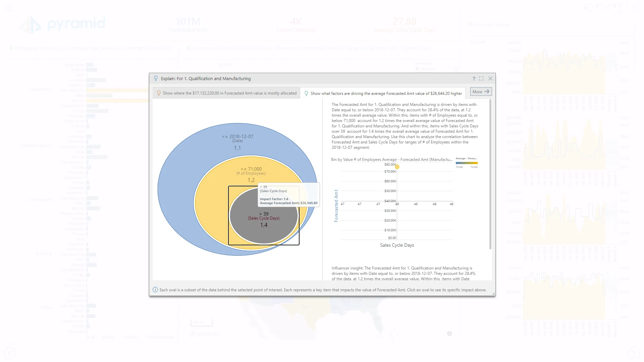Switch to the 'mostly allocated' insight tab
644x362 pixels.
point(229,93)
